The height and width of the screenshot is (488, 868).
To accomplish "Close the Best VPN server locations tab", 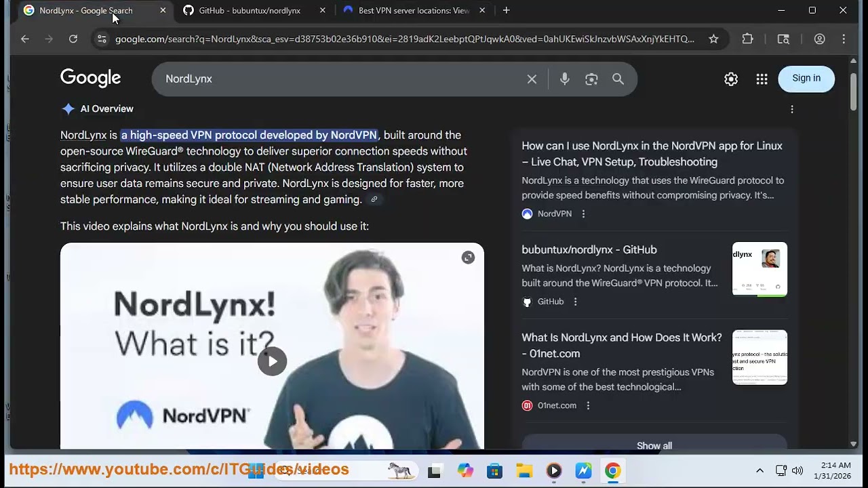I will click(482, 11).
